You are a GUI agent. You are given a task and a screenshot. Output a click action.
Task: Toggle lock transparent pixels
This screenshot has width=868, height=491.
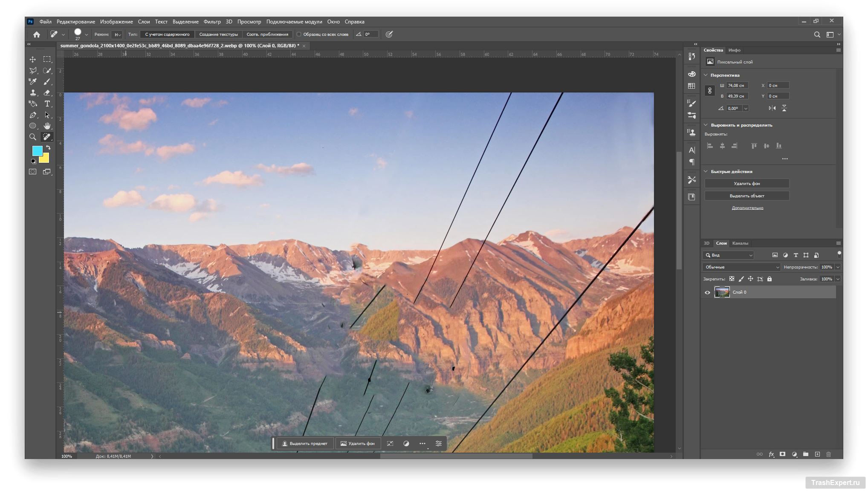[x=732, y=279]
